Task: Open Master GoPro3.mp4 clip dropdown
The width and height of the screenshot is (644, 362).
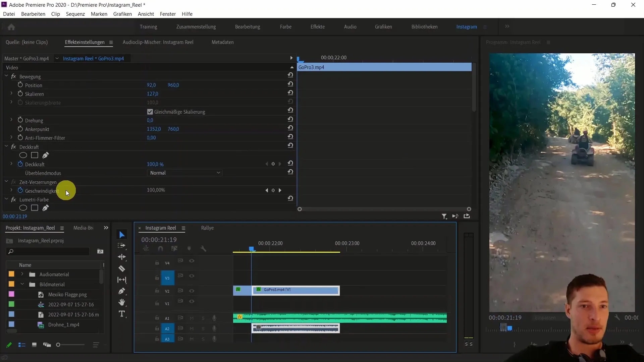Action: click(57, 58)
